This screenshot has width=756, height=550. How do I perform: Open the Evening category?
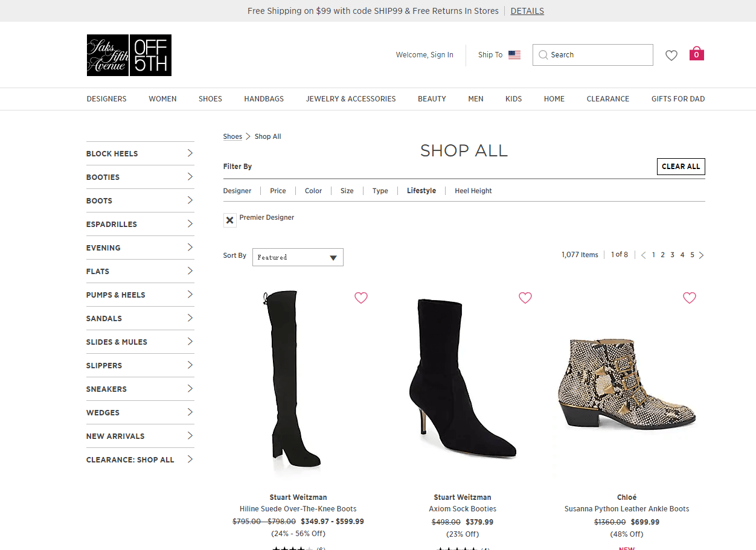click(x=140, y=248)
